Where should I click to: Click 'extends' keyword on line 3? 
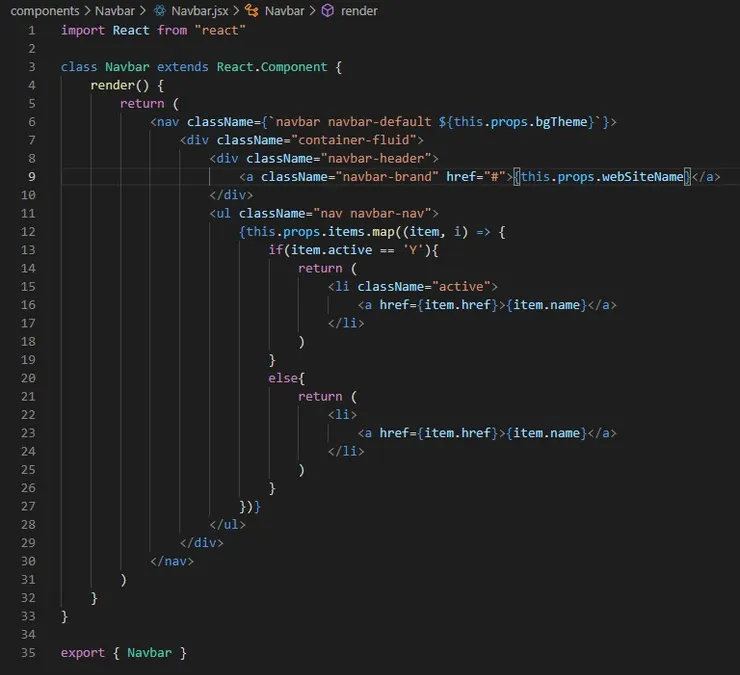pyautogui.click(x=183, y=67)
